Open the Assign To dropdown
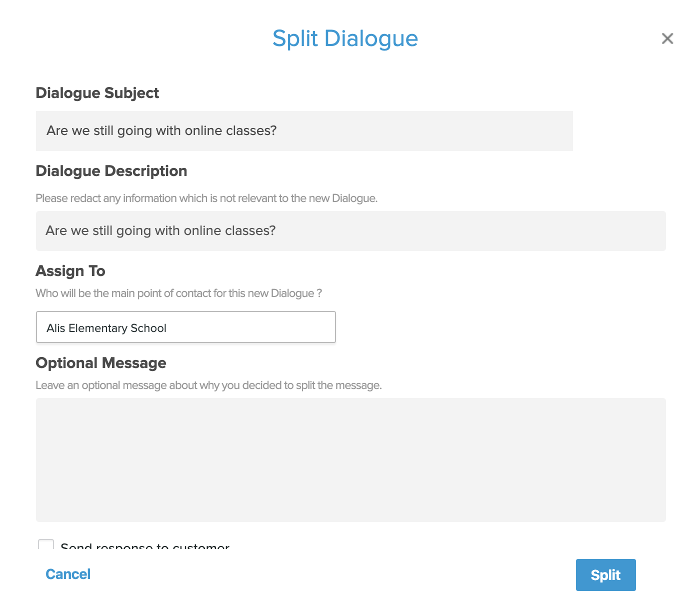The width and height of the screenshot is (700, 609). (x=185, y=327)
